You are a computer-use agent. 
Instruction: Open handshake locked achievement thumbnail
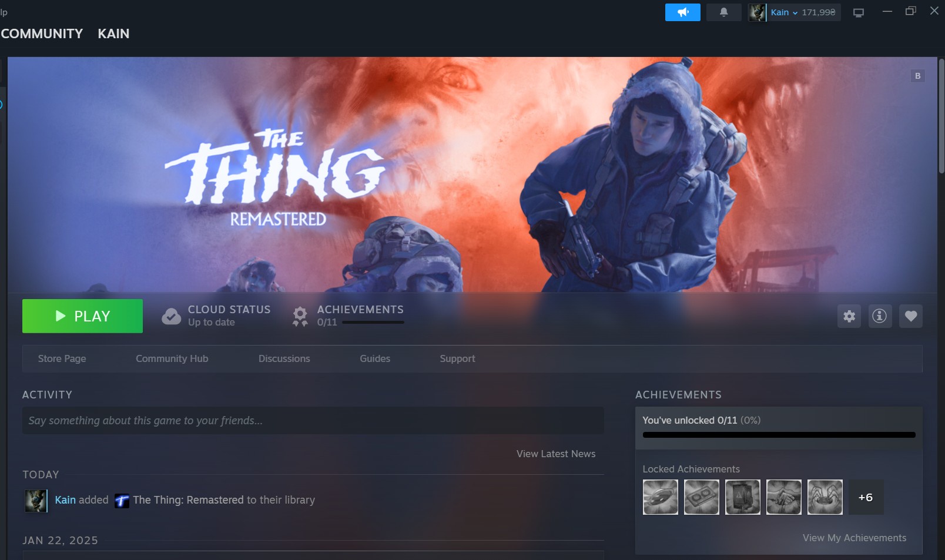pos(784,497)
